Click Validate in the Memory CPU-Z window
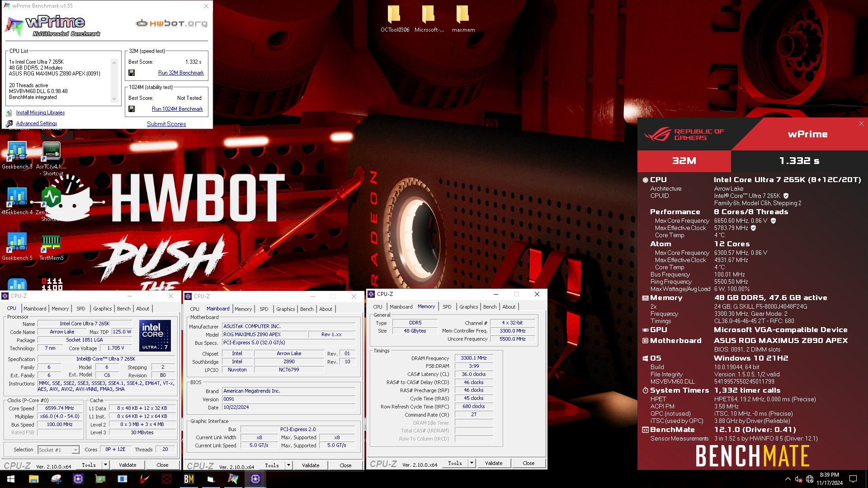This screenshot has width=868, height=488. 494,463
